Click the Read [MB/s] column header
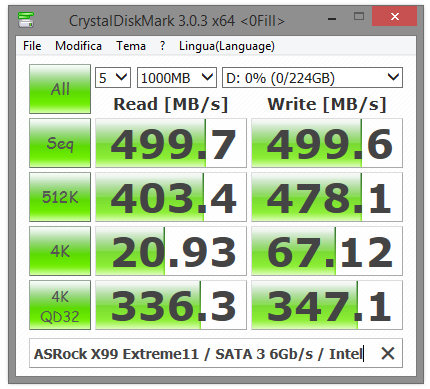 tap(171, 104)
